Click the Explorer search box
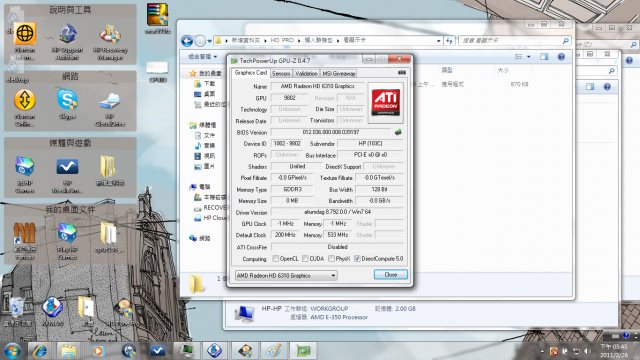The image size is (640, 360). [514, 41]
